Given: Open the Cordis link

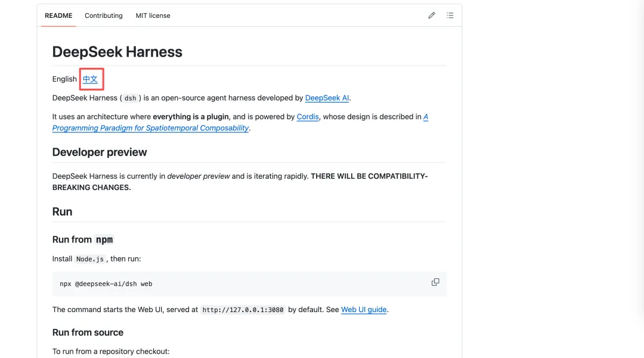Looking at the screenshot, I should [308, 117].
